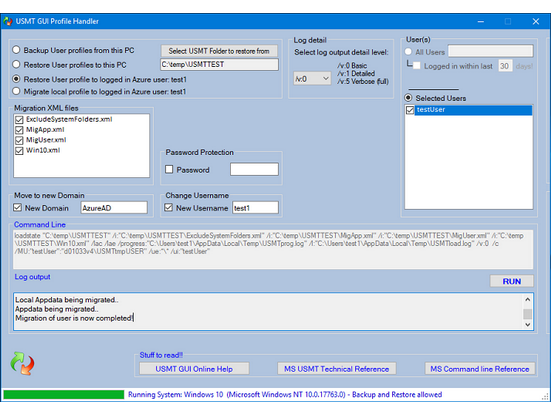Click inside the Command Line text box
This screenshot has width=551, height=415.
(x=273, y=249)
